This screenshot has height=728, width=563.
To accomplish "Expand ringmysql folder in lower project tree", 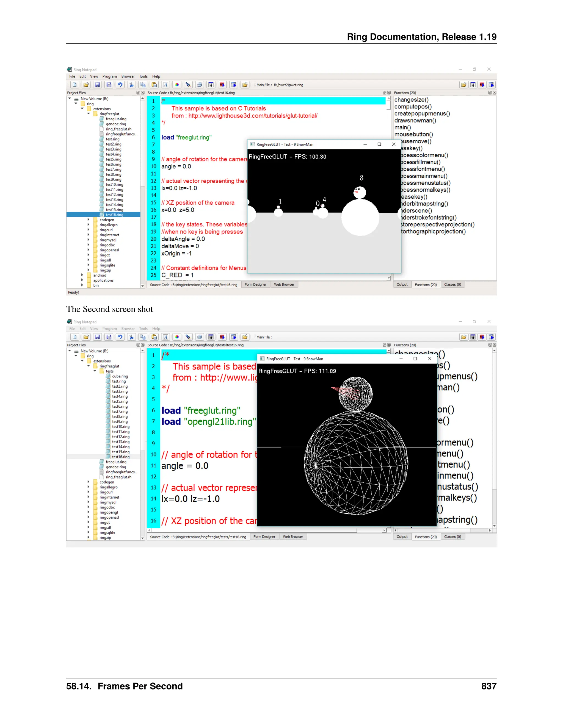I will point(89,502).
